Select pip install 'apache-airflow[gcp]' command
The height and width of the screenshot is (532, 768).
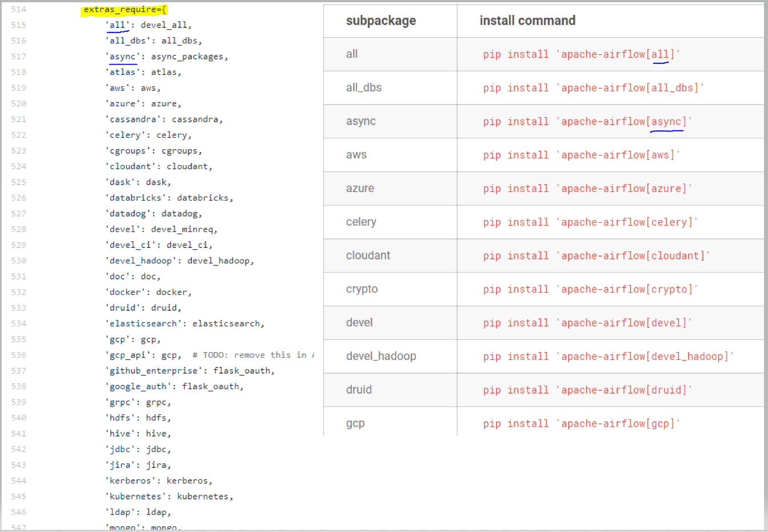click(582, 424)
